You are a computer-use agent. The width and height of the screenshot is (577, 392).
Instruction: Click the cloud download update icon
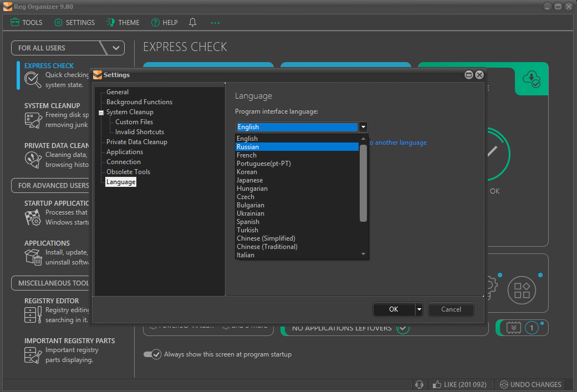pos(532,79)
